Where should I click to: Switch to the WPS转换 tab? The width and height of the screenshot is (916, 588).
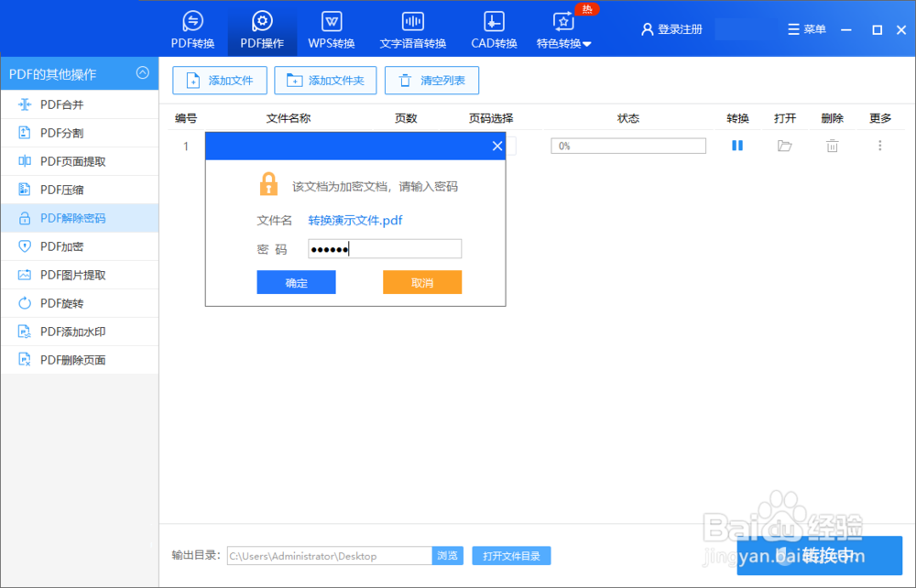pyautogui.click(x=332, y=28)
